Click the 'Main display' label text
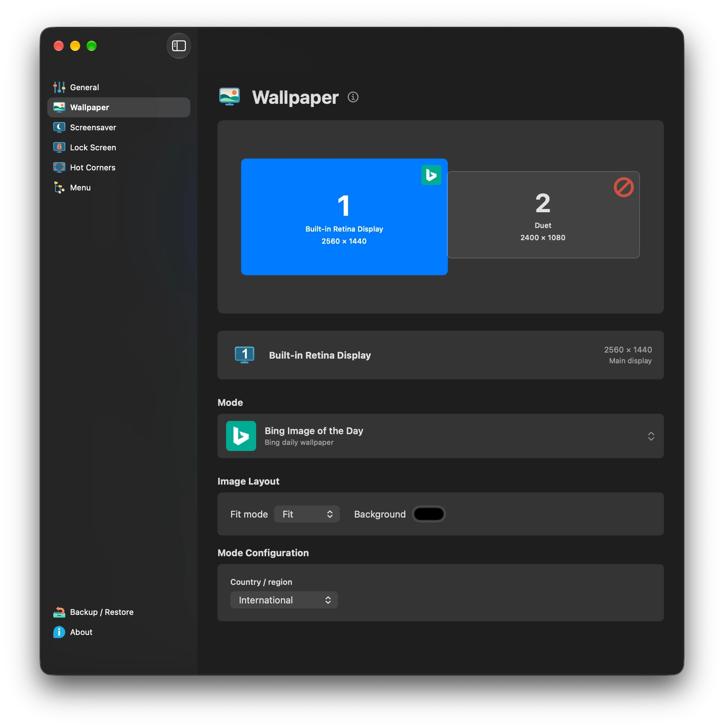The image size is (724, 728). pyautogui.click(x=630, y=361)
